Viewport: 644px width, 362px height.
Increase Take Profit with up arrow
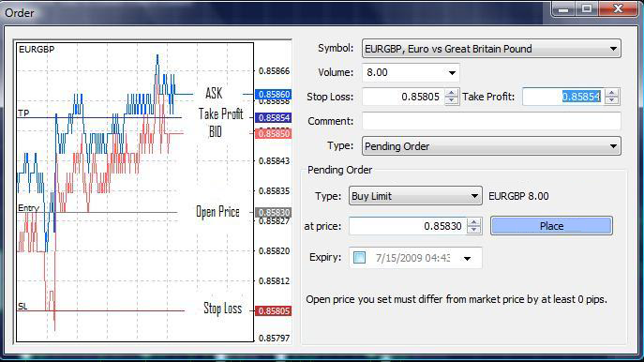tap(611, 93)
